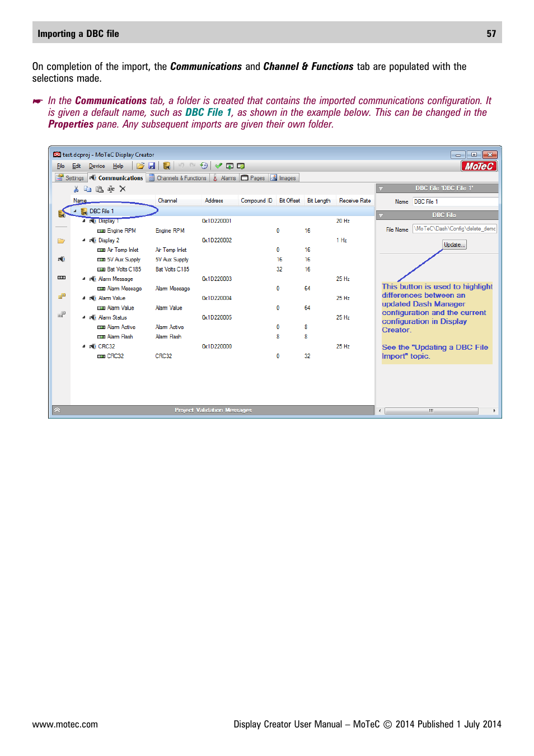The image size is (534, 756).
Task: Click DBC File 1 database icon in tree
Action: pyautogui.click(x=84, y=212)
